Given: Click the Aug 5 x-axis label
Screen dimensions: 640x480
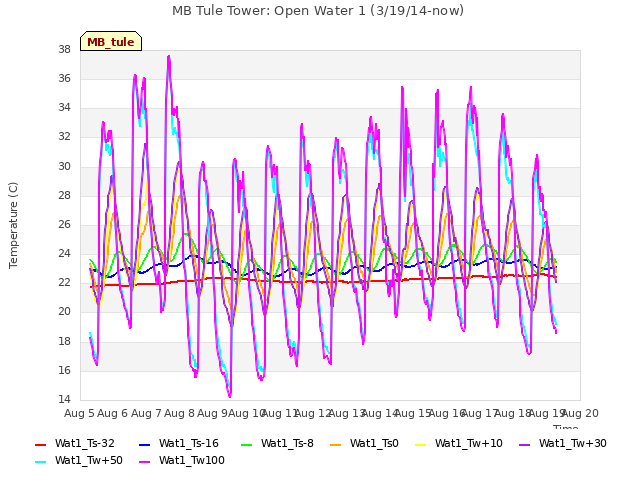Looking at the screenshot, I should coord(79,413).
